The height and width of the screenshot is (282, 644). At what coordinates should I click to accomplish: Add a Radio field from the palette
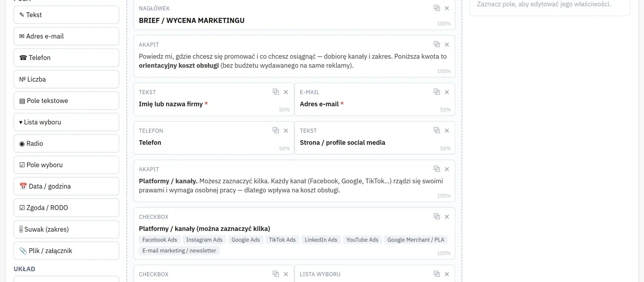pyautogui.click(x=66, y=143)
